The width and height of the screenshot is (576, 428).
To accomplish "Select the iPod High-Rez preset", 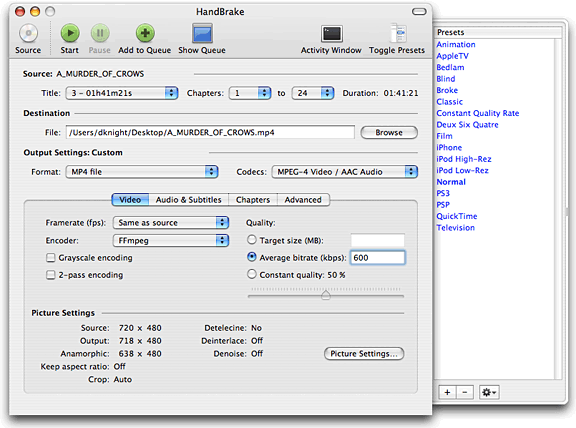I will (x=464, y=159).
